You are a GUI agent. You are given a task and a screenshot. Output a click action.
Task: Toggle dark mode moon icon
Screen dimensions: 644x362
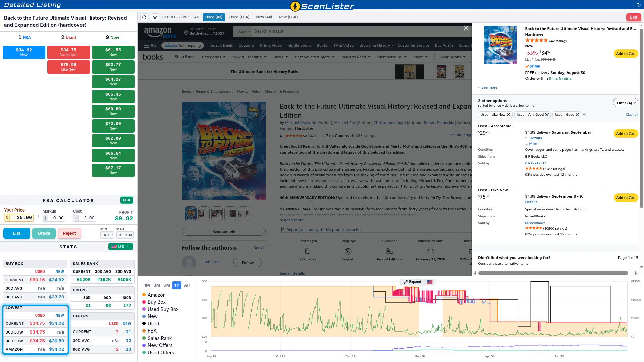click(x=638, y=5)
